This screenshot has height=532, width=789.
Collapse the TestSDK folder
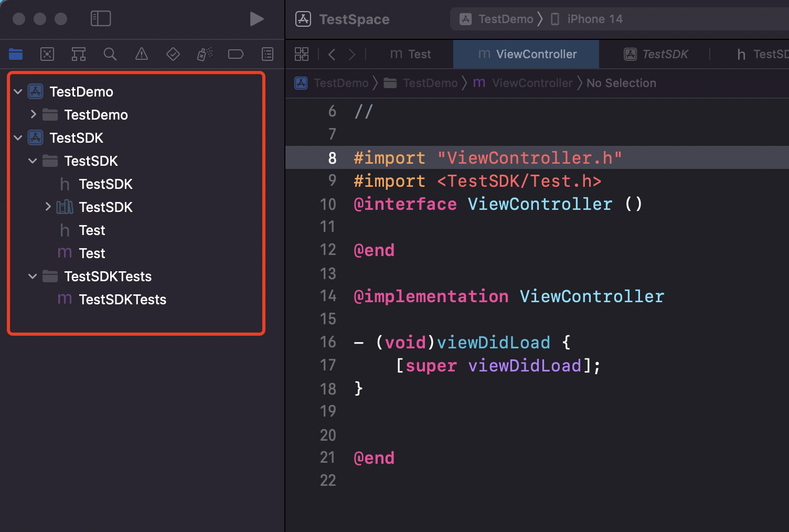coord(33,161)
